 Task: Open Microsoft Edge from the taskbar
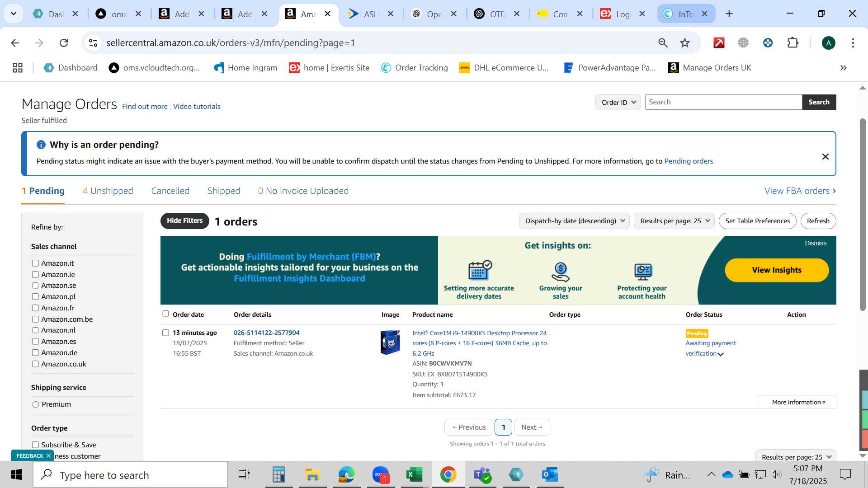[x=346, y=475]
